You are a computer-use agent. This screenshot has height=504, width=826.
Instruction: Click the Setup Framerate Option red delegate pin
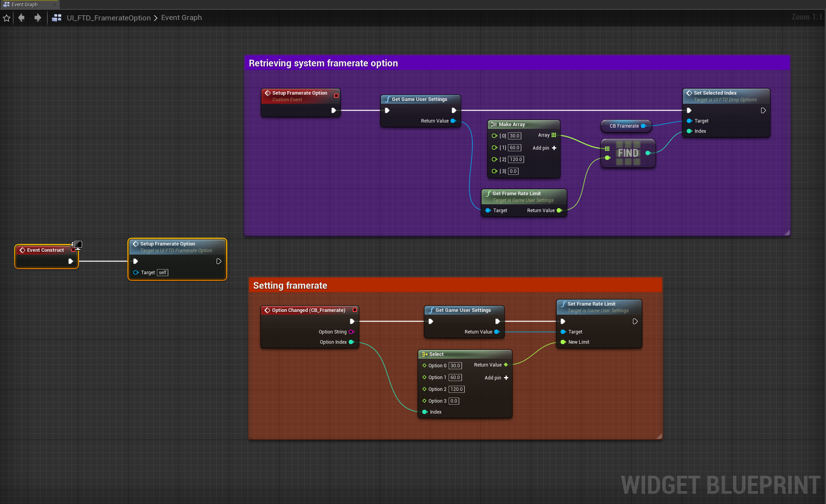click(x=336, y=95)
